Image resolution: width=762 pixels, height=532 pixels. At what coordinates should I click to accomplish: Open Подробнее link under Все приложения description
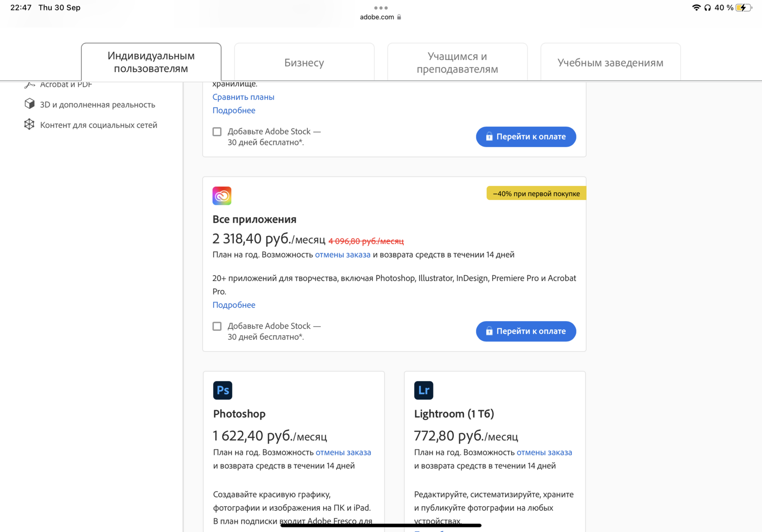coord(234,305)
